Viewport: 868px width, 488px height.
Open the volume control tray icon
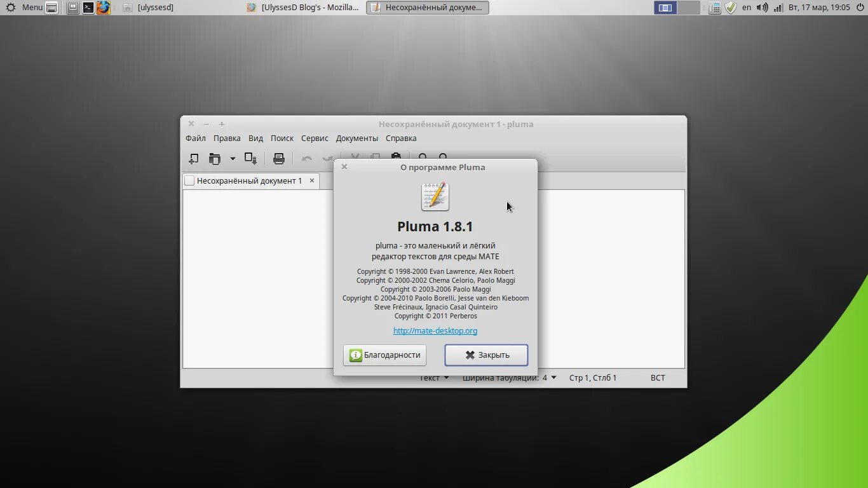point(762,8)
